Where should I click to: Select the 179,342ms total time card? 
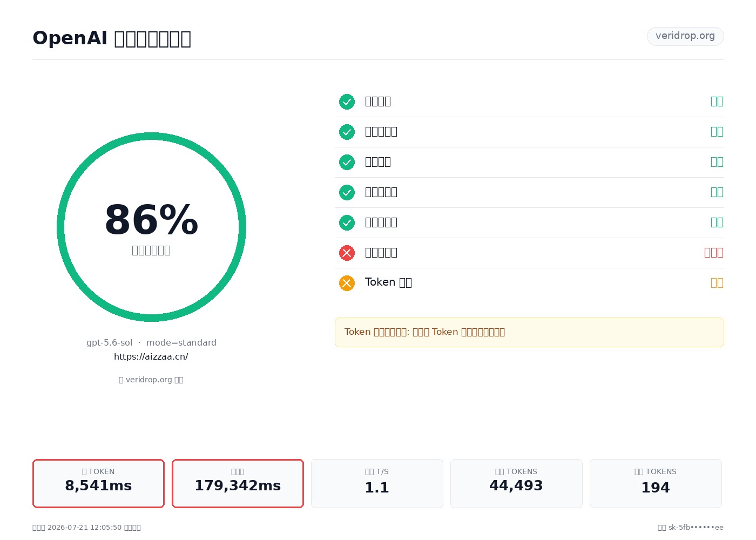pos(238,483)
